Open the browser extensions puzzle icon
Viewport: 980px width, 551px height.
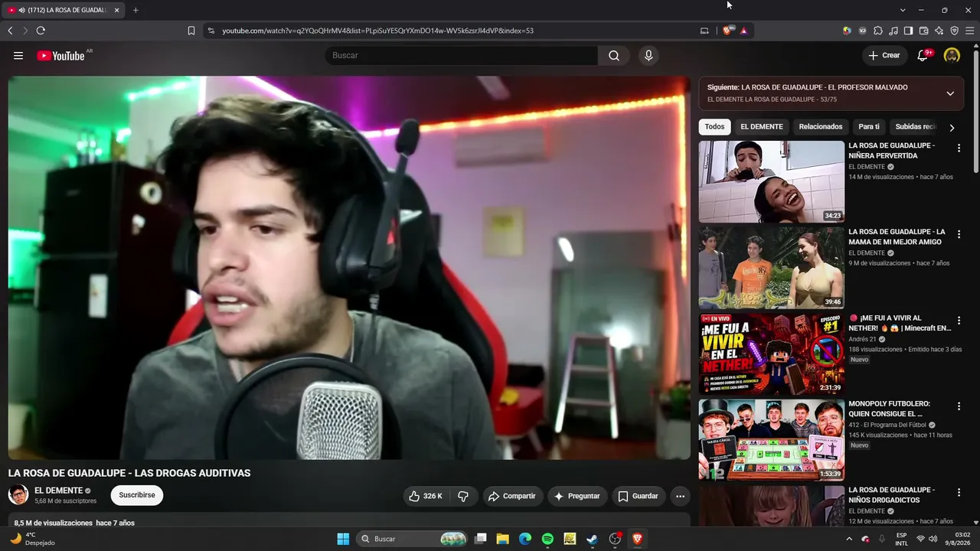(878, 31)
